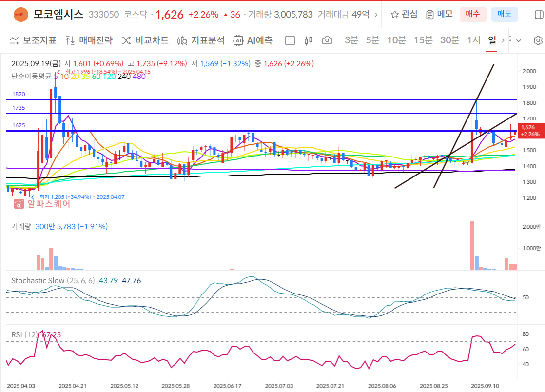Open 지표분석 indicator analysis
The height and width of the screenshot is (392, 545).
coord(201,40)
